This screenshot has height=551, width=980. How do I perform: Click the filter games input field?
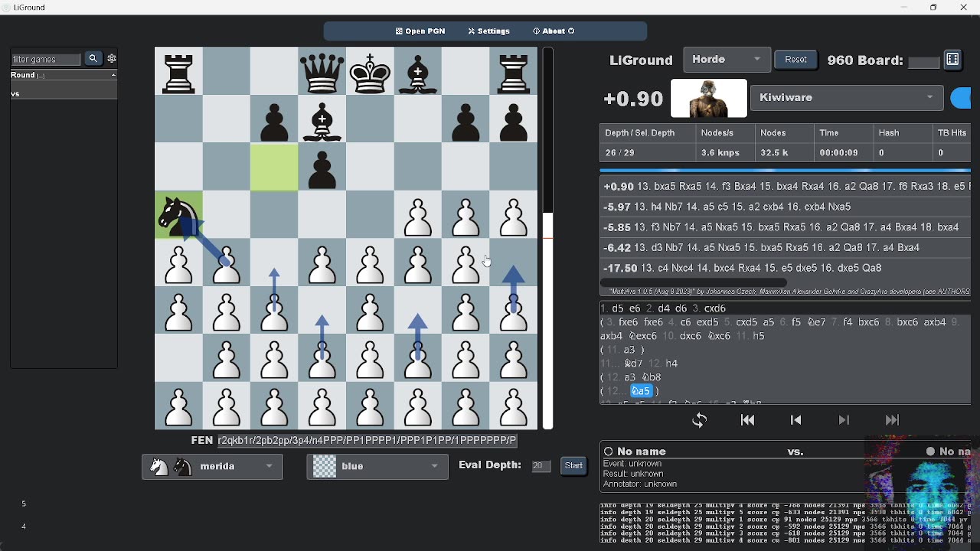[x=46, y=59]
